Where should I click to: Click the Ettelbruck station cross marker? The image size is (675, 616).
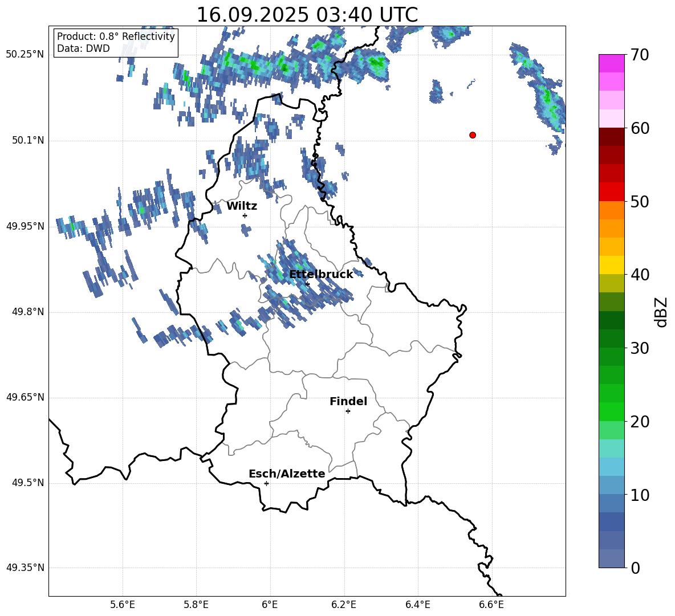click(307, 284)
